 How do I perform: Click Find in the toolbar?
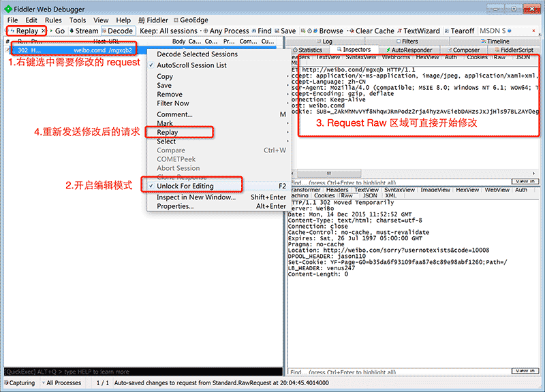click(x=261, y=31)
